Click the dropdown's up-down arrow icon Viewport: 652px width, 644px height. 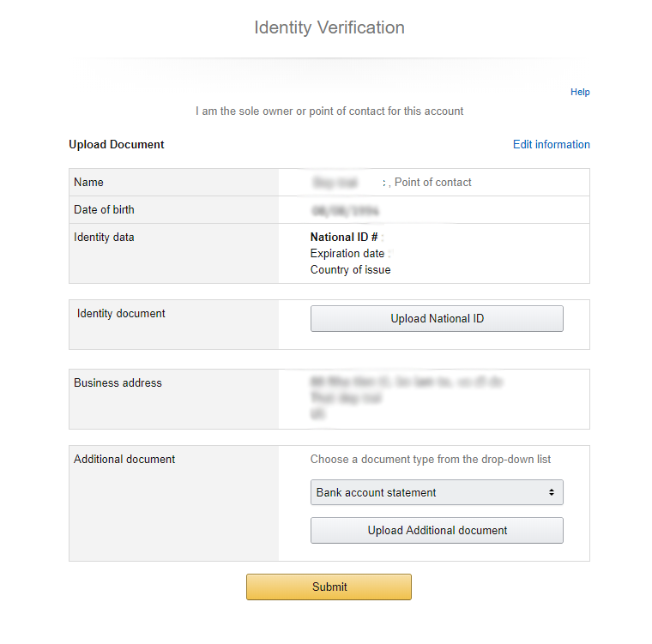click(551, 492)
